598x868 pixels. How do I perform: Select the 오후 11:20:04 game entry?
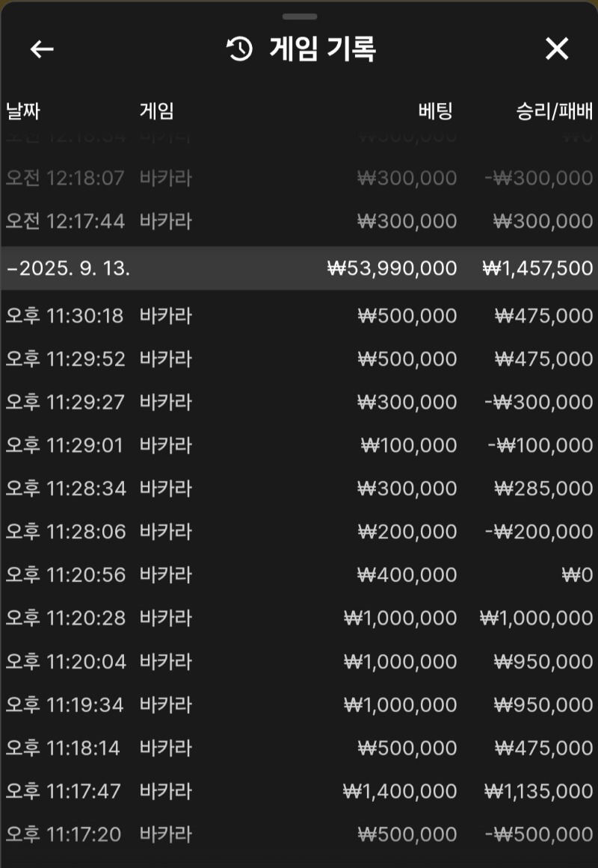(x=299, y=662)
